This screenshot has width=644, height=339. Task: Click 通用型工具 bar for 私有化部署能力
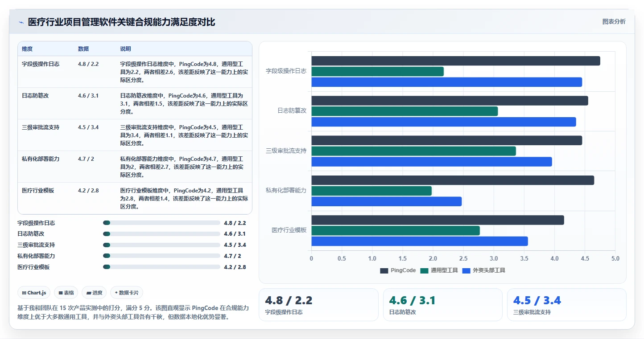(x=372, y=191)
